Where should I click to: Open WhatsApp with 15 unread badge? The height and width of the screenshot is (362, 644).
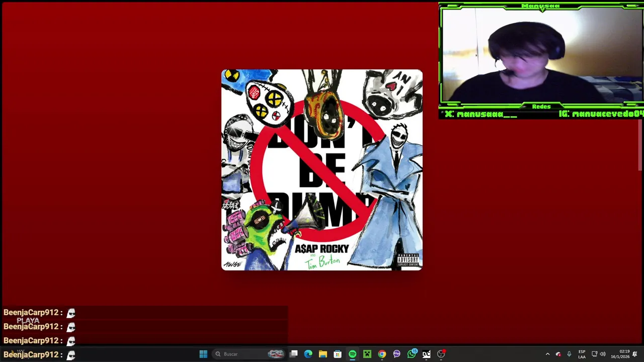tap(412, 354)
